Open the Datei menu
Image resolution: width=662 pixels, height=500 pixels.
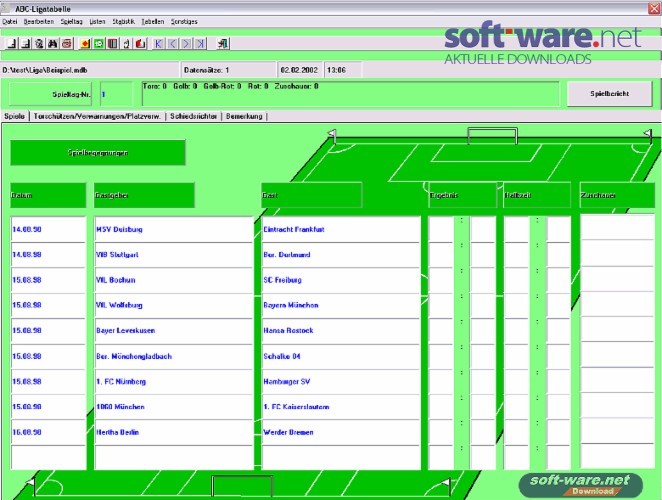click(x=9, y=22)
